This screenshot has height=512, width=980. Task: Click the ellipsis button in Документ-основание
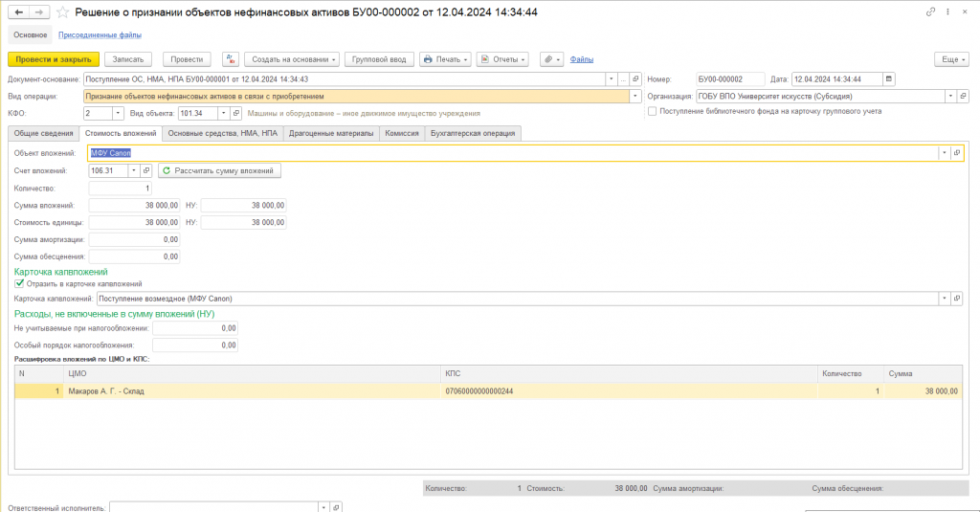coord(623,79)
